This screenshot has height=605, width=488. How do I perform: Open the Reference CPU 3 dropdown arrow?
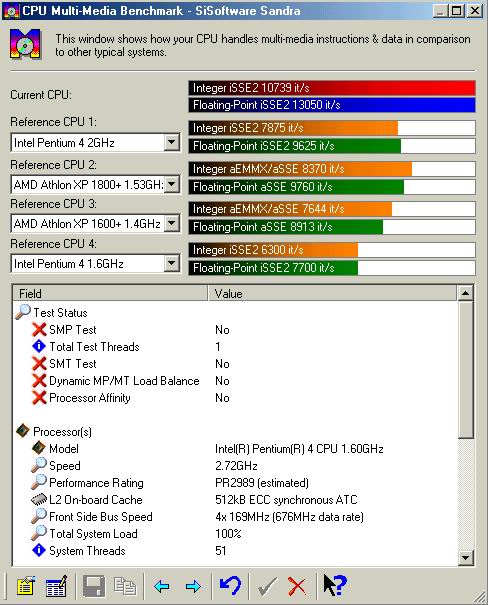coord(172,223)
